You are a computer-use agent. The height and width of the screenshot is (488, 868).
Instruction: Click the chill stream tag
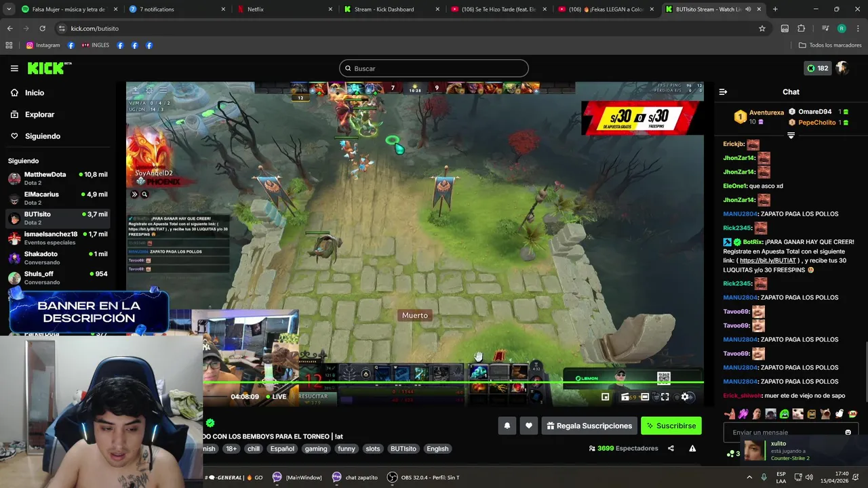tap(254, 449)
